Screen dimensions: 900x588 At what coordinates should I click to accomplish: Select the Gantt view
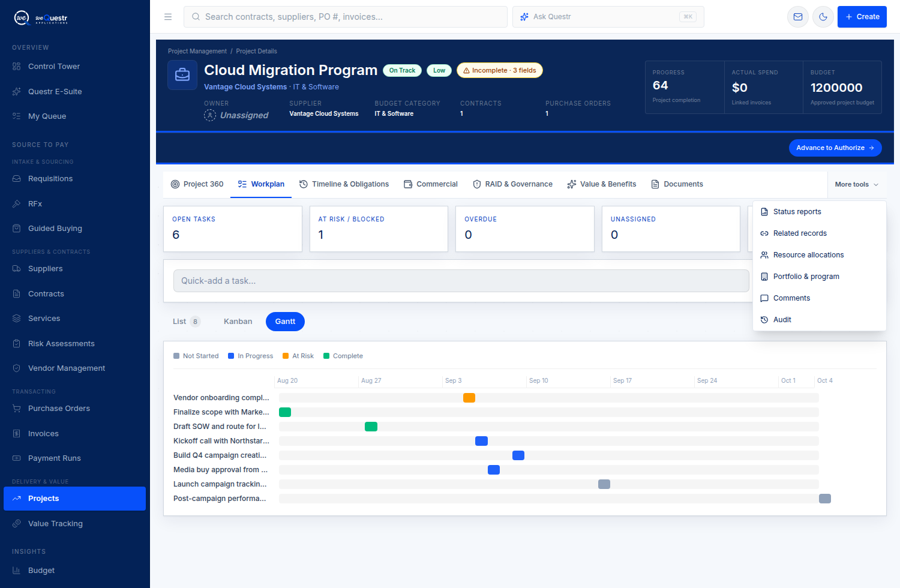click(x=285, y=322)
